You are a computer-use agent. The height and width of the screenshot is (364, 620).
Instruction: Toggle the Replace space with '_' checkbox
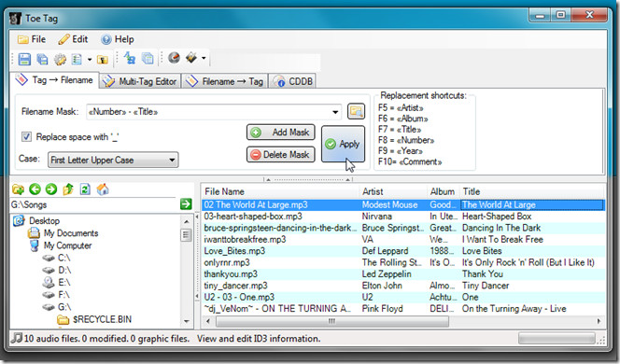tap(26, 137)
